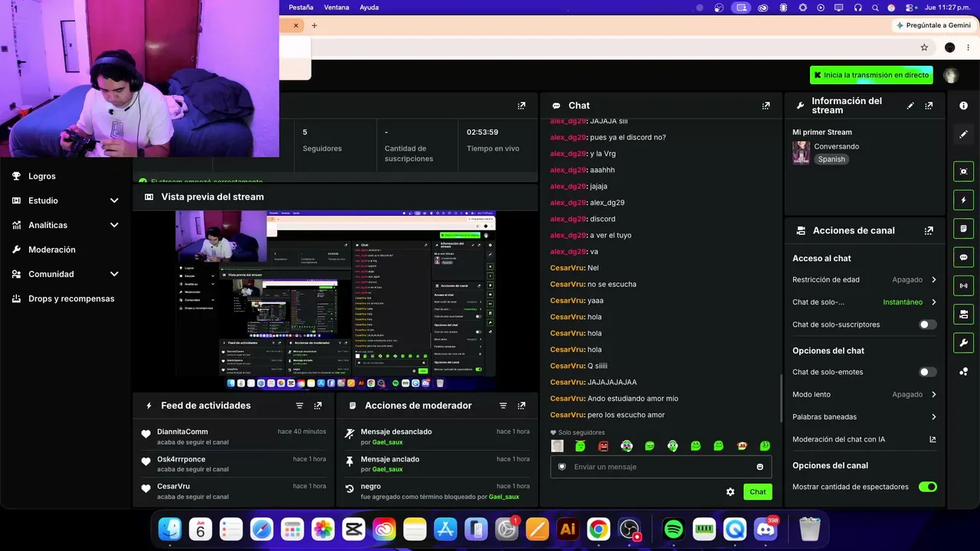Open Chat de solo-seguidores Instantáneo options
This screenshot has height=551, width=980.
864,302
